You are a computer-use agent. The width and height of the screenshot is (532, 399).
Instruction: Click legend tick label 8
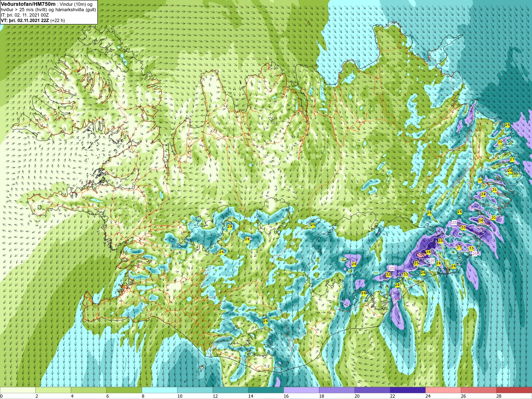click(x=143, y=396)
